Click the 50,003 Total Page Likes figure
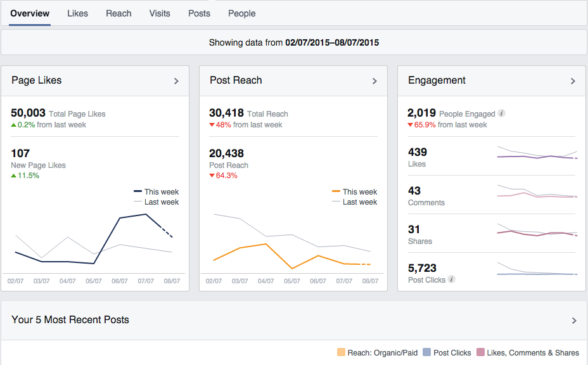The image size is (588, 365). point(29,113)
